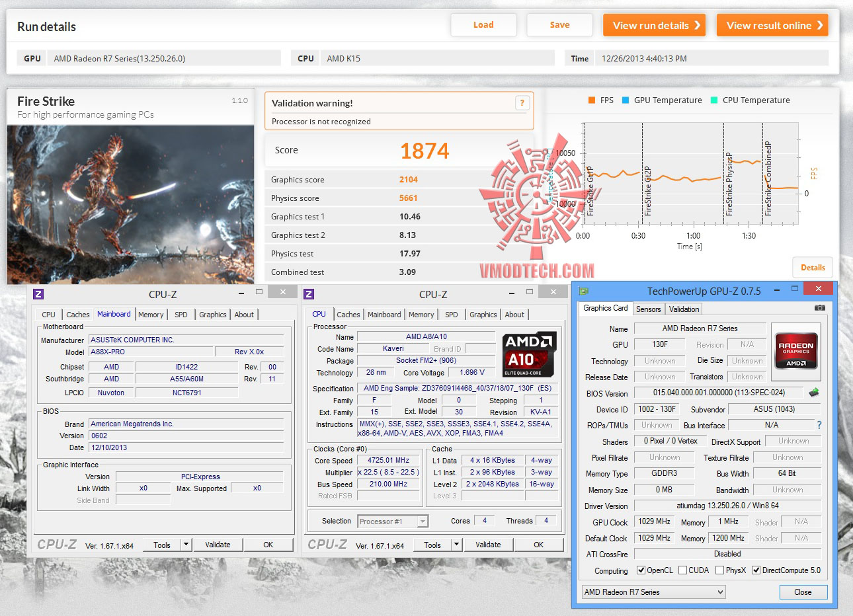Open View result online
This screenshot has width=853, height=616.
[x=772, y=25]
